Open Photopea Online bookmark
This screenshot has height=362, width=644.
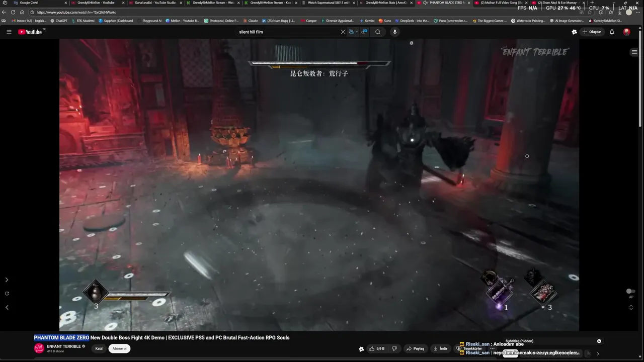point(221,21)
